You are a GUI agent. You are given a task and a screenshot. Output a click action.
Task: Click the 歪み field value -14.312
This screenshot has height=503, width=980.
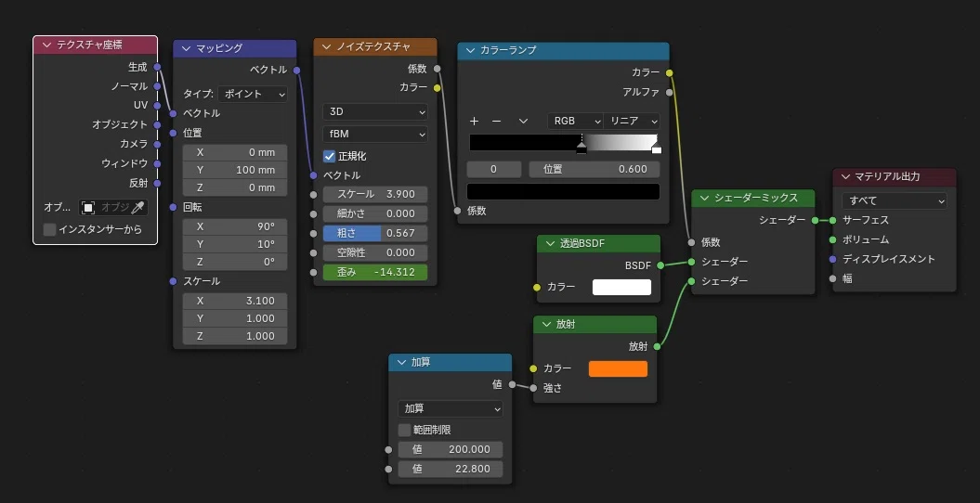pos(375,272)
